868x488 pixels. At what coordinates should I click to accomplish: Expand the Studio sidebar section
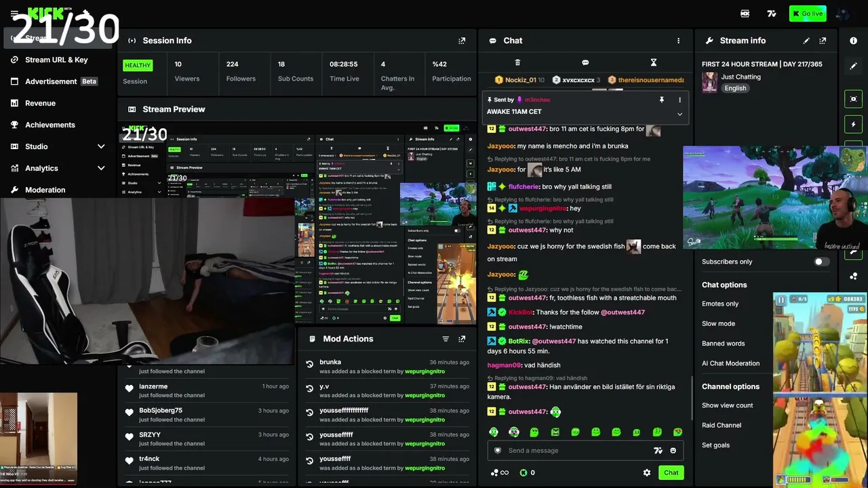101,146
